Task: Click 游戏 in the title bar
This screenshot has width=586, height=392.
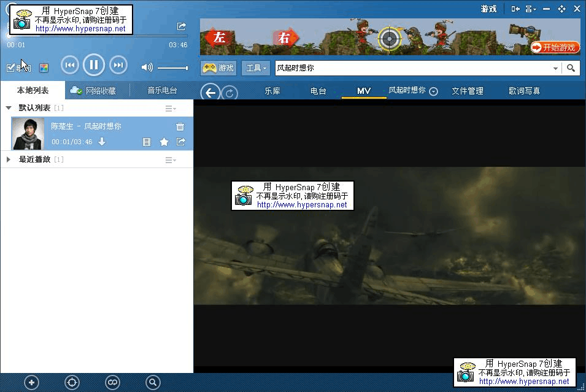Action: pos(488,9)
